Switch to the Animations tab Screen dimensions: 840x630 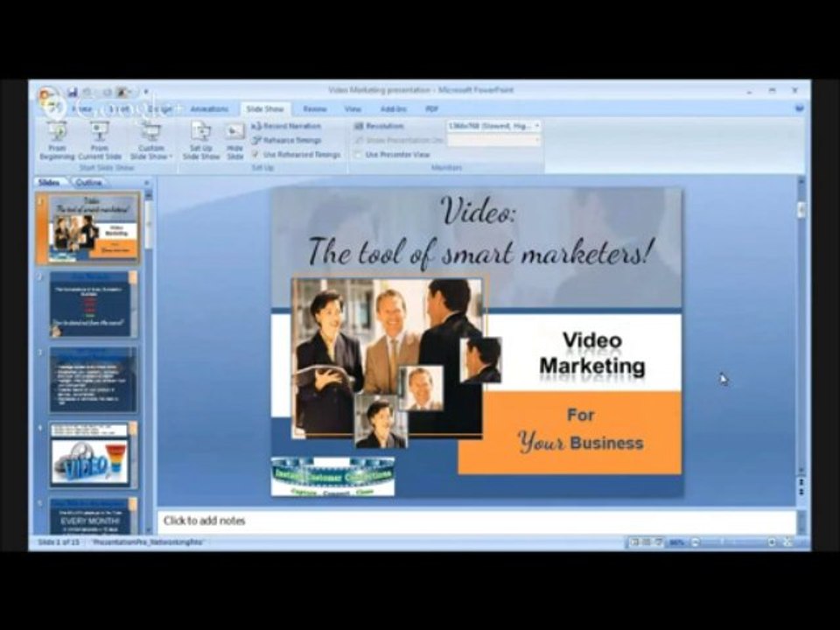tap(209, 108)
